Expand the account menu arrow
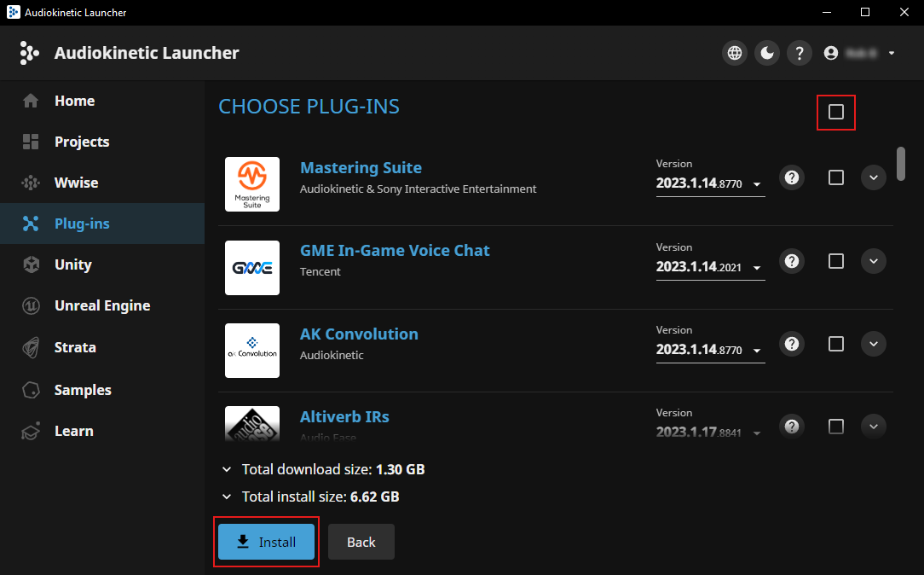924x575 pixels. pos(892,53)
